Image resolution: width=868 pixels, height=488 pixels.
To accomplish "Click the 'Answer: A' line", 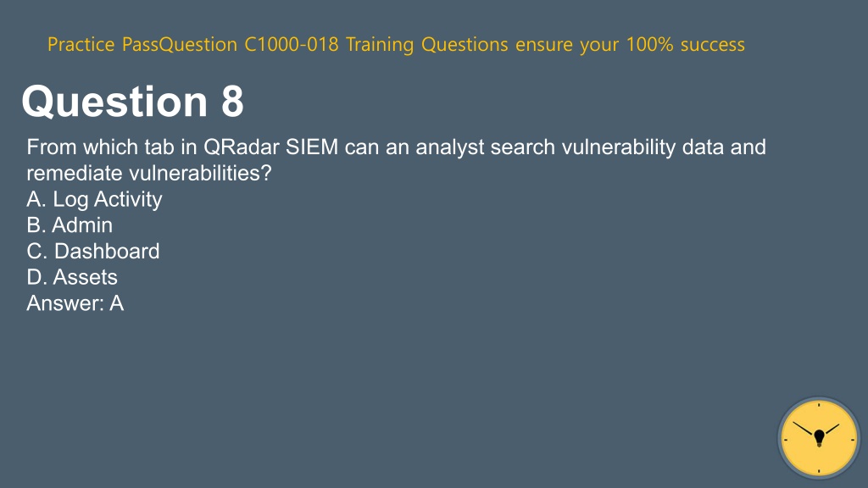I will click(x=75, y=303).
